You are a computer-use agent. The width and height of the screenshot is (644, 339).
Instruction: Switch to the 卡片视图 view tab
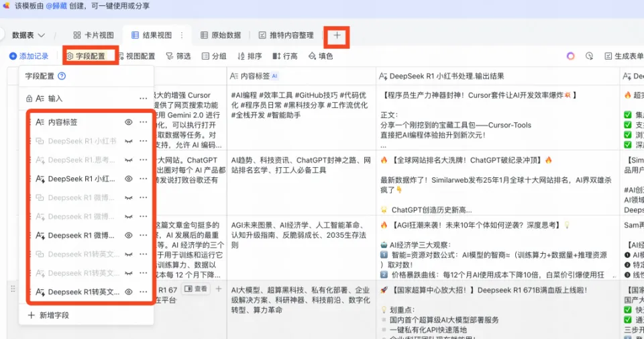tap(94, 36)
